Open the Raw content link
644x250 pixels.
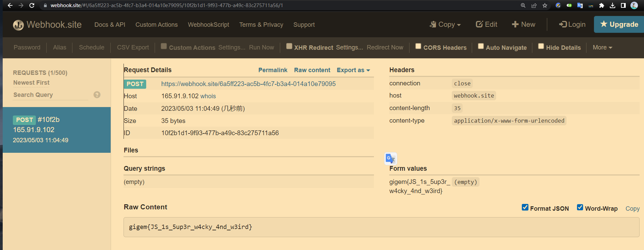[x=312, y=70]
